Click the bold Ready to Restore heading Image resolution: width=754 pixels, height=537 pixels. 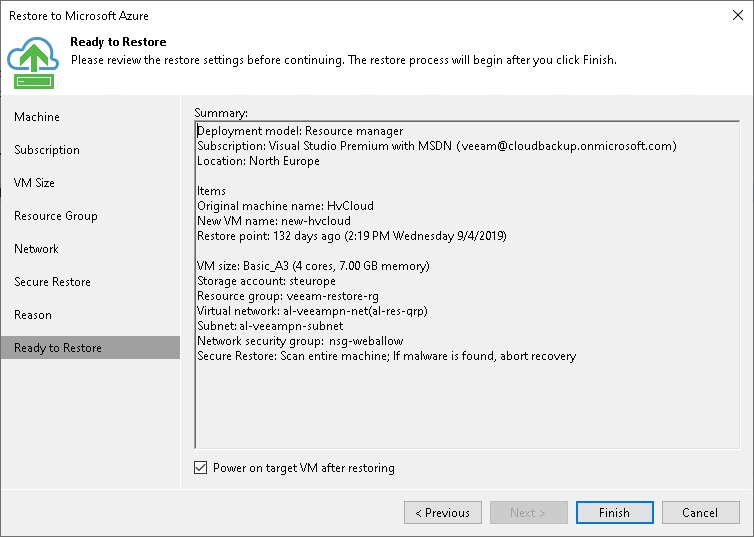(x=118, y=42)
